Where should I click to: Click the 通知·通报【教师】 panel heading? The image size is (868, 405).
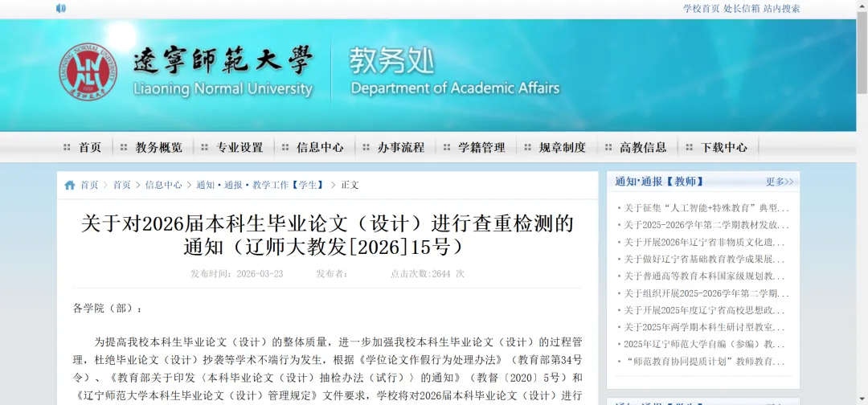[659, 182]
